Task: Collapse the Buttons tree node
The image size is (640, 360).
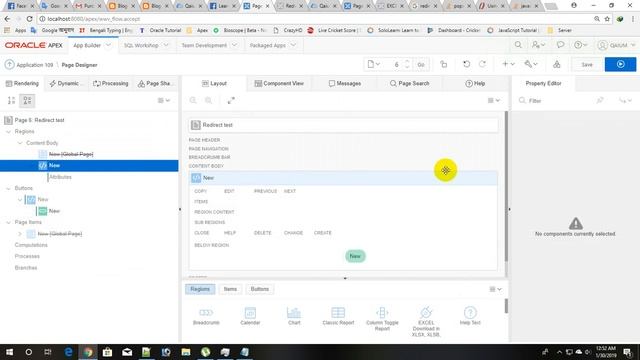Action: coord(8,188)
